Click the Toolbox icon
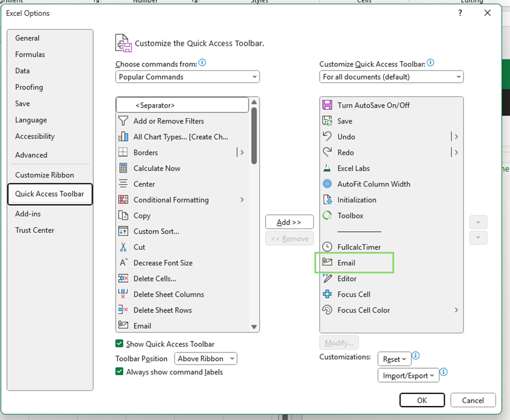The height and width of the screenshot is (420, 510). coord(327,215)
